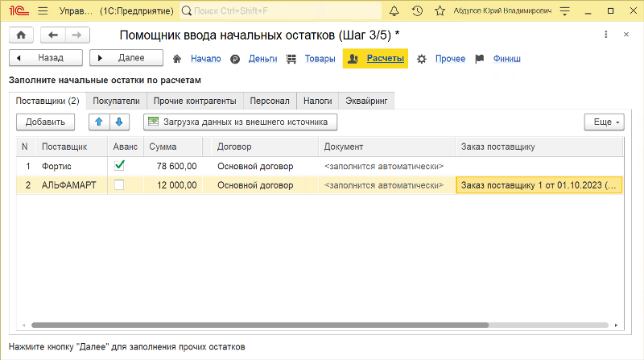Switch to Покупатели tab
This screenshot has width=644, height=360.
point(116,101)
